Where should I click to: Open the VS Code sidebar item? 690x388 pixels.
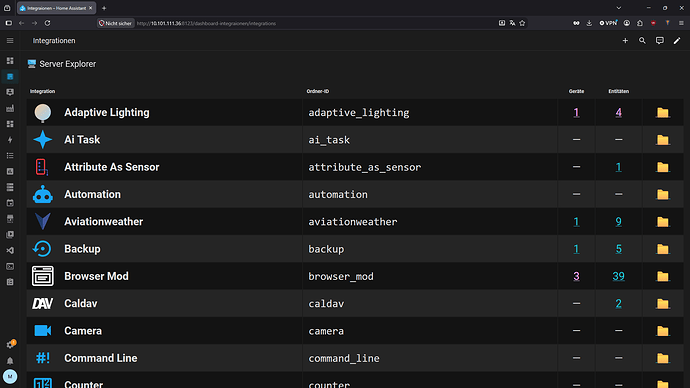coord(10,250)
